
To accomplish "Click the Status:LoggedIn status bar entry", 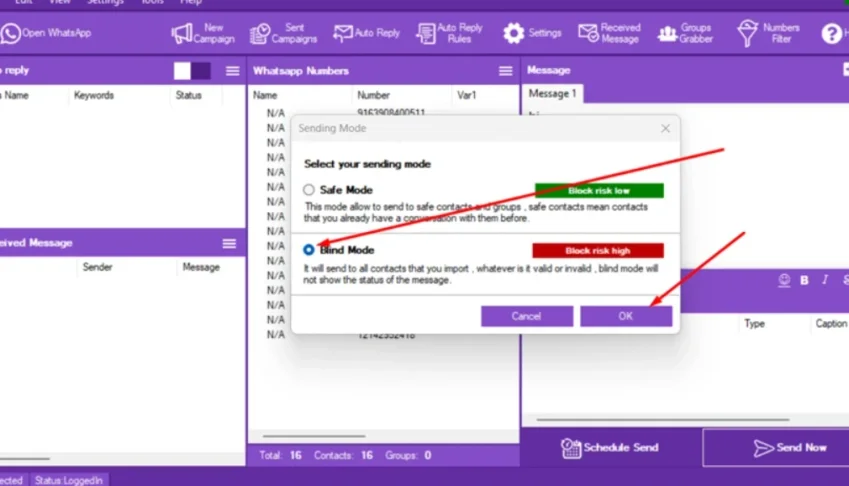I will point(69,480).
